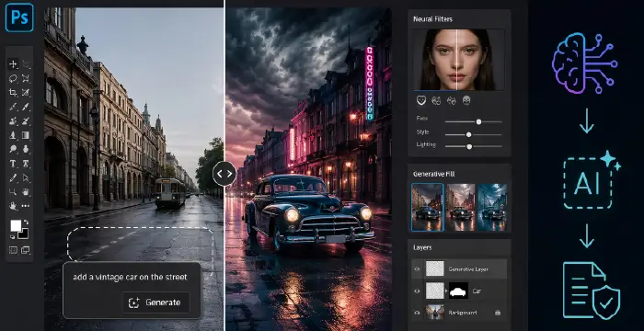Choose the first face-outline Neural Filter icon
The image size is (644, 331).
[420, 100]
